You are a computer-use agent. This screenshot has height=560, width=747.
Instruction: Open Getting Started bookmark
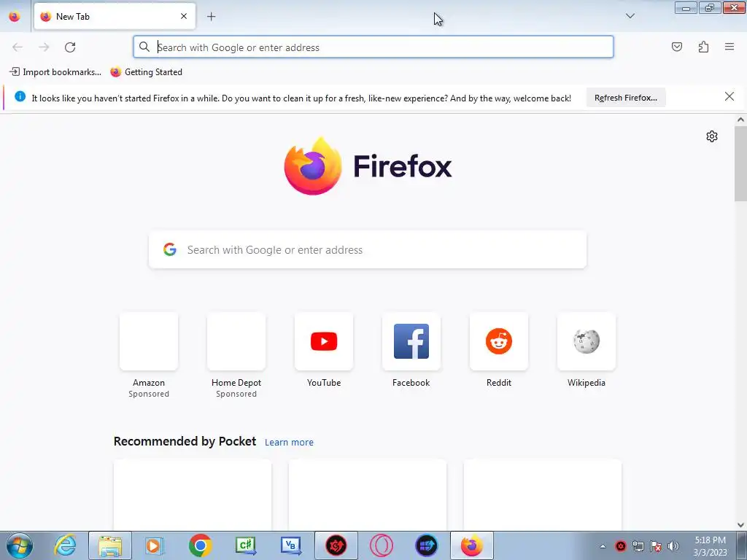pyautogui.click(x=146, y=72)
